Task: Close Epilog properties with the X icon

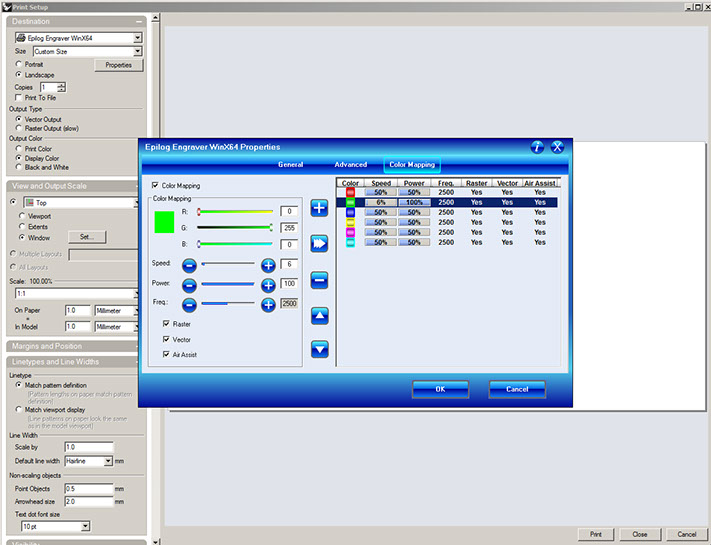Action: pos(557,147)
